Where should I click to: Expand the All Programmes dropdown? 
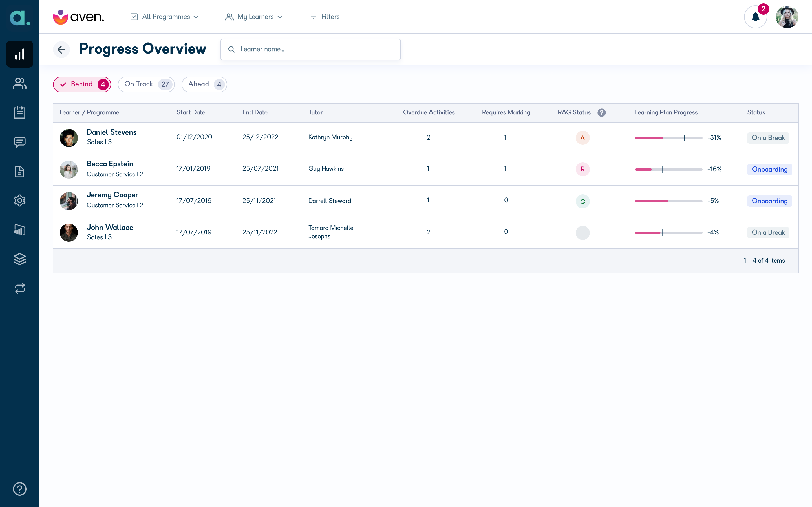tap(164, 17)
